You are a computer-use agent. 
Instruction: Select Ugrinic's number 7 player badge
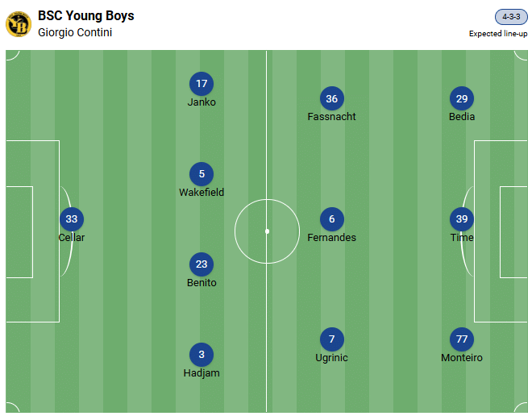[331, 339]
